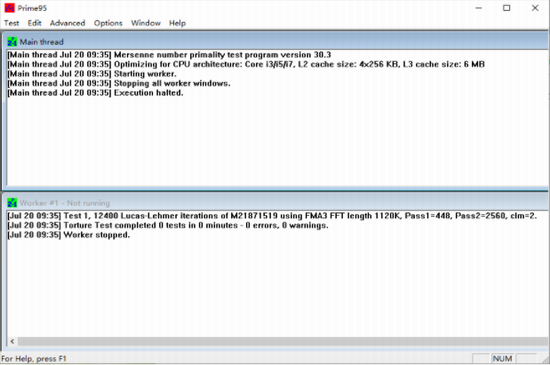Open the Window menu
The height and width of the screenshot is (365, 550).
[x=146, y=23]
